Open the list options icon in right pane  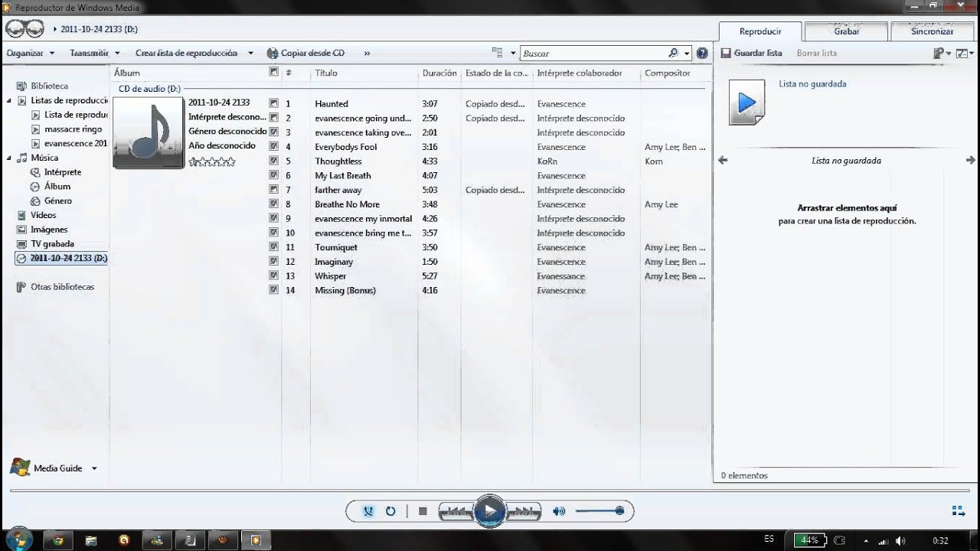pos(939,54)
